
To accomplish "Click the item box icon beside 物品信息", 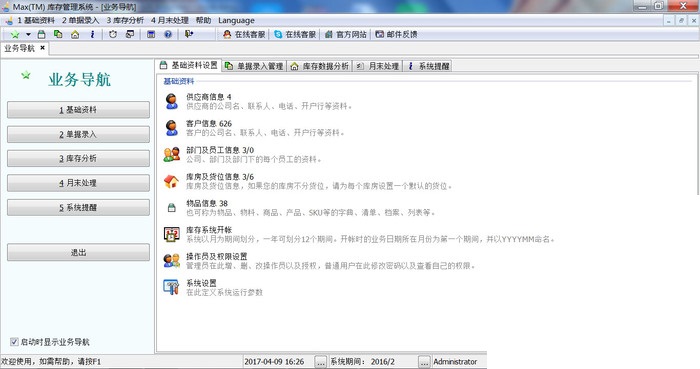I will (x=171, y=208).
